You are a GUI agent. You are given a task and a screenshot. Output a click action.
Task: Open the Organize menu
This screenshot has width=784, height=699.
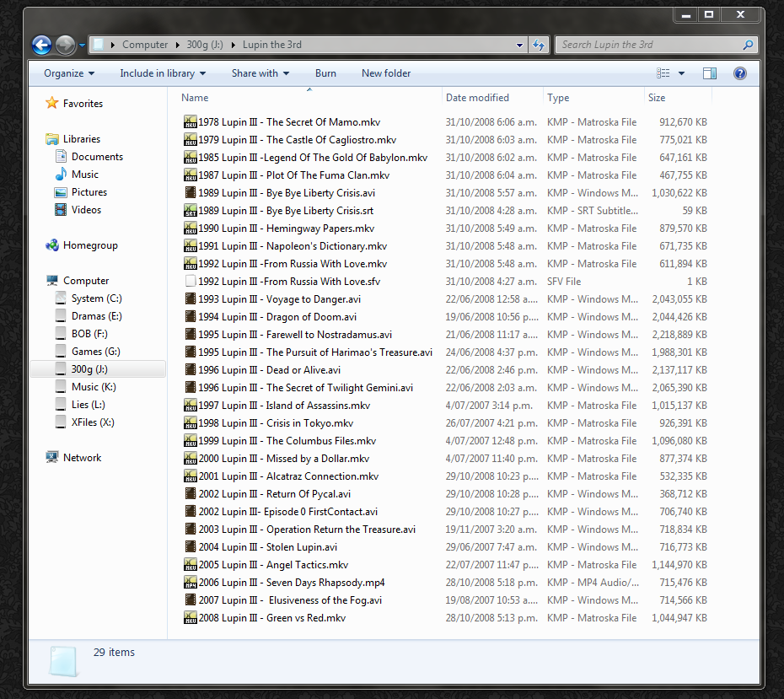69,73
